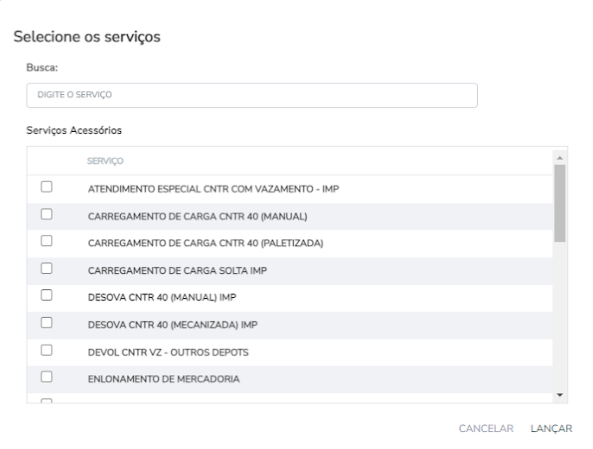Focus the DIGITE O SERVIÇO search field

pos(252,95)
